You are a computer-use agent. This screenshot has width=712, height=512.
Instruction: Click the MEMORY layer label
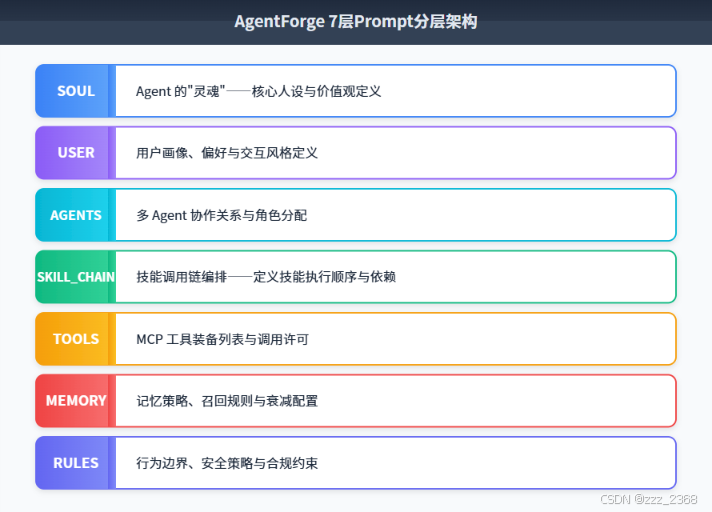coord(76,401)
